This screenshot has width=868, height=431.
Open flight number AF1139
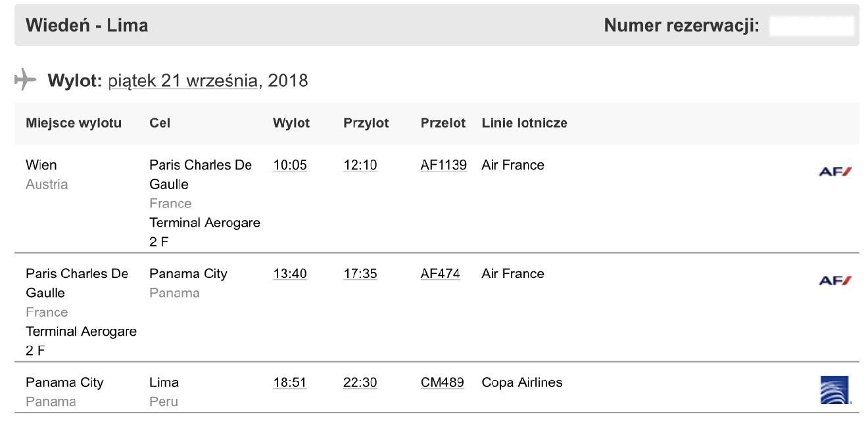coord(444,165)
